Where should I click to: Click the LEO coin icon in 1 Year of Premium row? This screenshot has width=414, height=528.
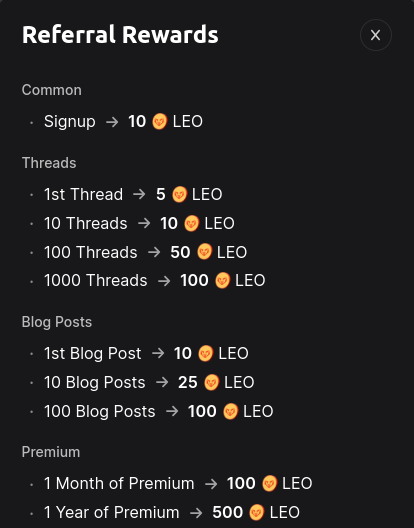pos(257,512)
